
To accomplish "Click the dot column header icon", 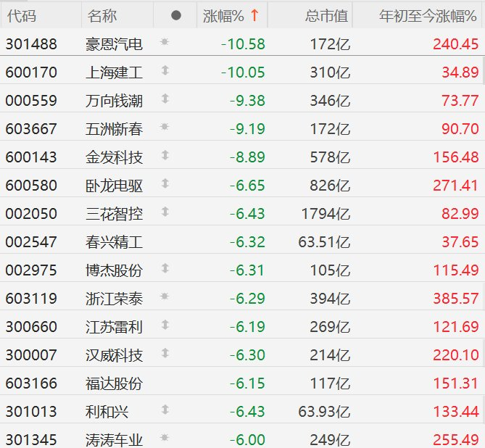I will [x=176, y=15].
